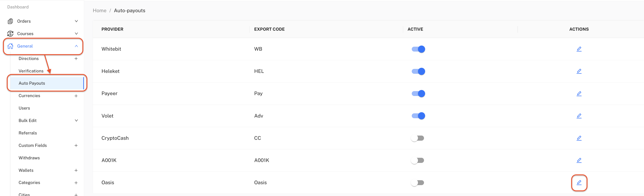644x196 pixels.
Task: Open the Verifications menu item
Action: click(x=31, y=71)
